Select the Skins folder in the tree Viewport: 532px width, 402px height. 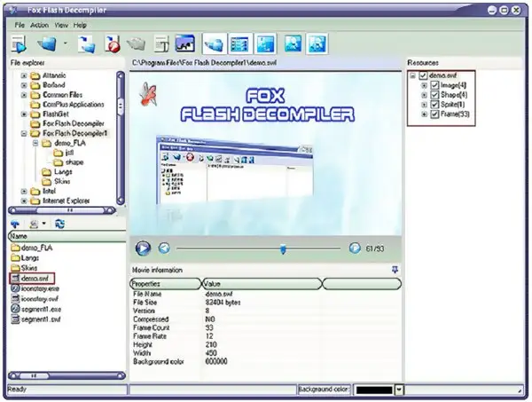pyautogui.click(x=62, y=181)
